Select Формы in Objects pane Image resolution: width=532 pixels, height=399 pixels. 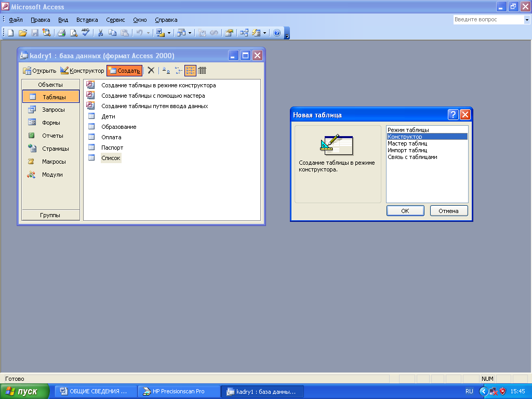[x=51, y=123]
